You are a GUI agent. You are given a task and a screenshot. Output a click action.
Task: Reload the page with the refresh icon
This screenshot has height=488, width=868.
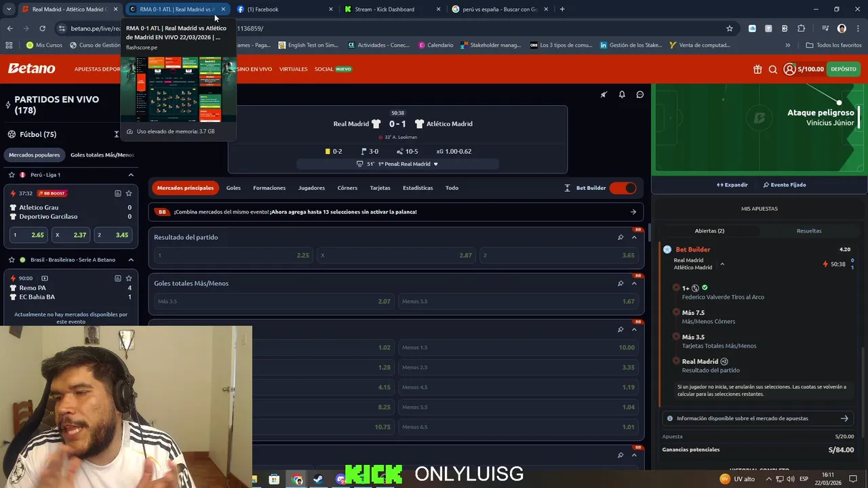point(42,28)
